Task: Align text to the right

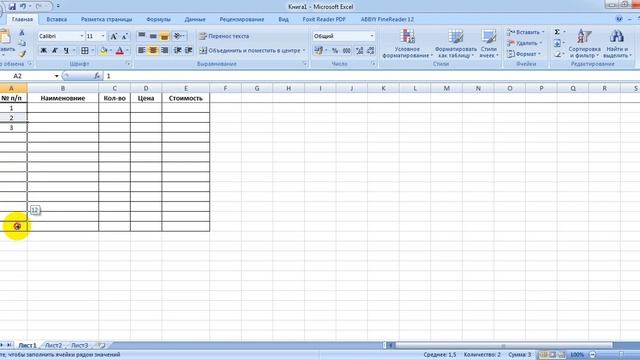Action: pos(164,50)
